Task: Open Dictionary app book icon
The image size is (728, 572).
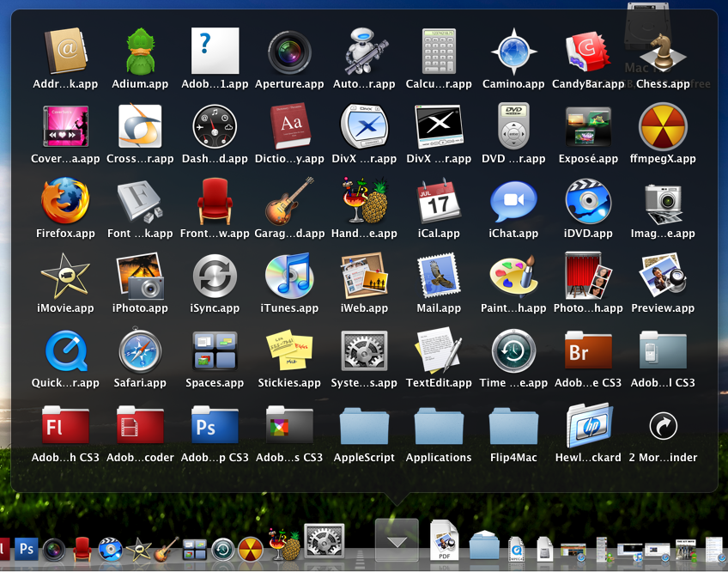Action: (289, 125)
